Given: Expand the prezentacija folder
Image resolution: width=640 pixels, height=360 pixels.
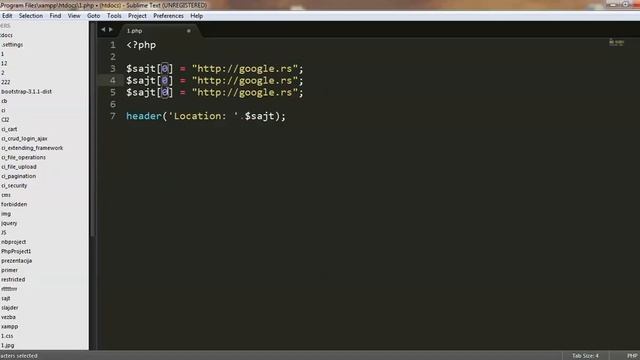Looking at the screenshot, I should tap(16, 261).
